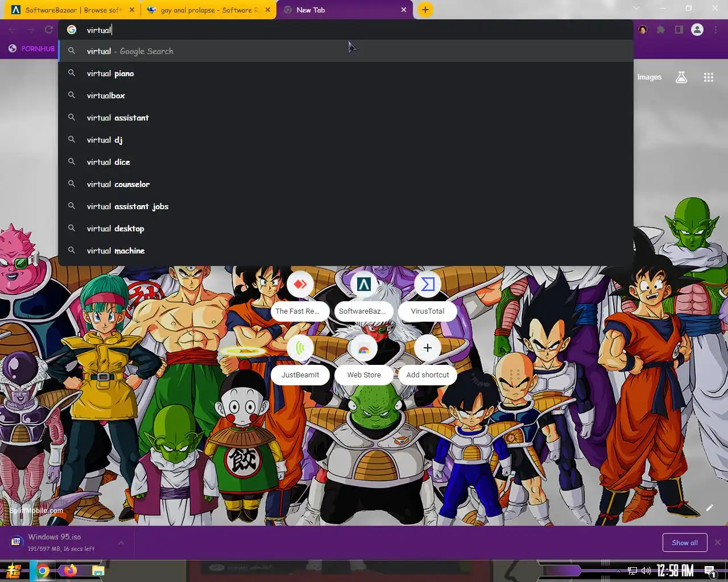Choose the 'virtualbox' suggestion
728x582 pixels.
346,95
